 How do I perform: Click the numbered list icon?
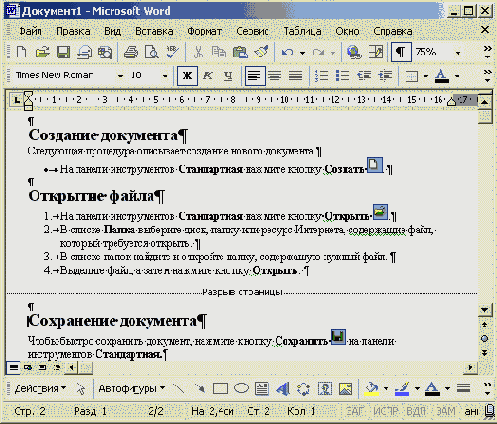pyautogui.click(x=322, y=76)
